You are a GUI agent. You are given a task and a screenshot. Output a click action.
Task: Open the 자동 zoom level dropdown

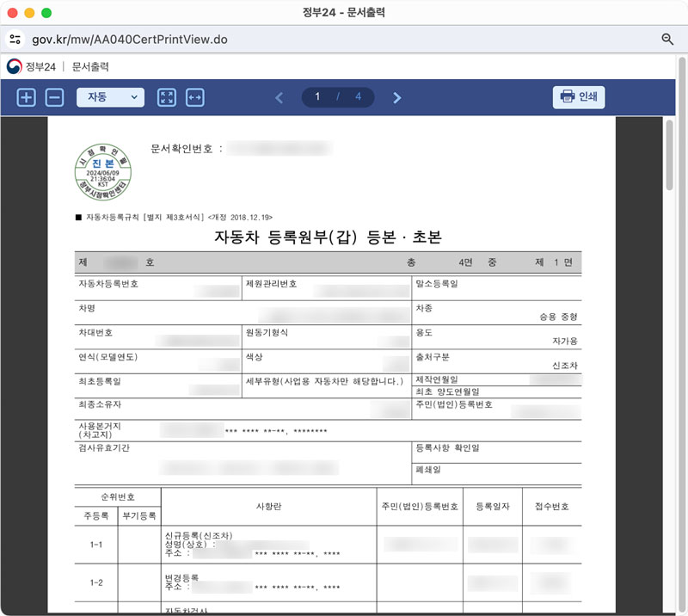click(x=109, y=97)
